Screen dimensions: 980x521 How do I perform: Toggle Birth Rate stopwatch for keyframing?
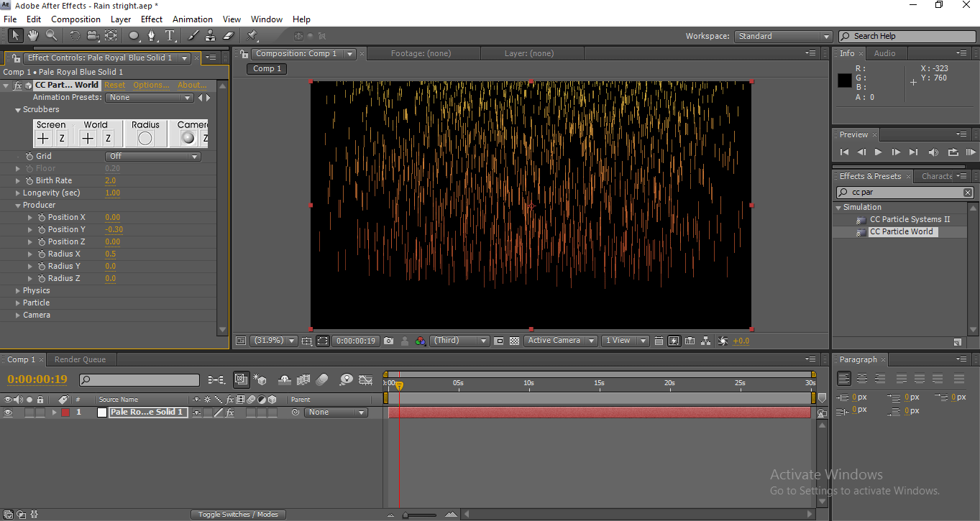(x=29, y=180)
